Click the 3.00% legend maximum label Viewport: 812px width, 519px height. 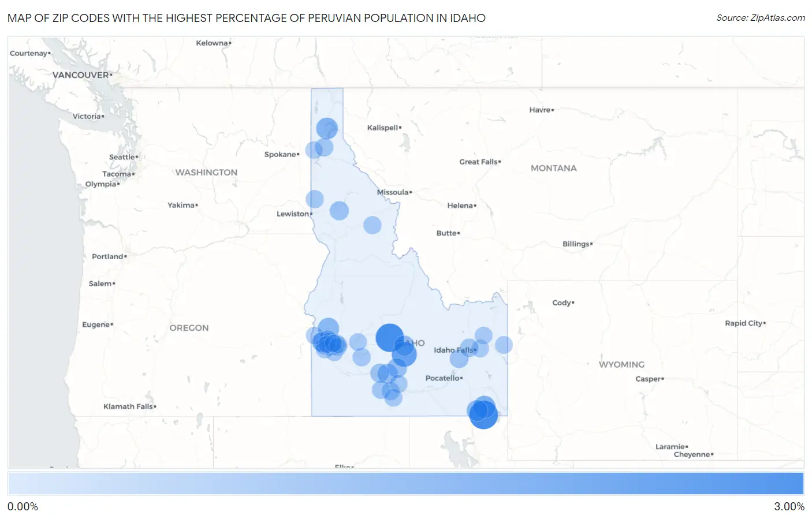tap(789, 506)
